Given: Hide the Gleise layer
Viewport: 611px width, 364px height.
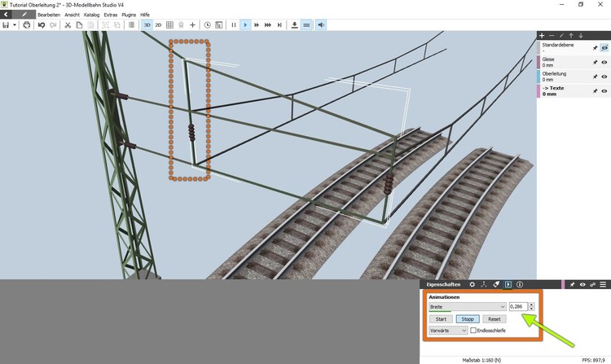Looking at the screenshot, I should [604, 62].
